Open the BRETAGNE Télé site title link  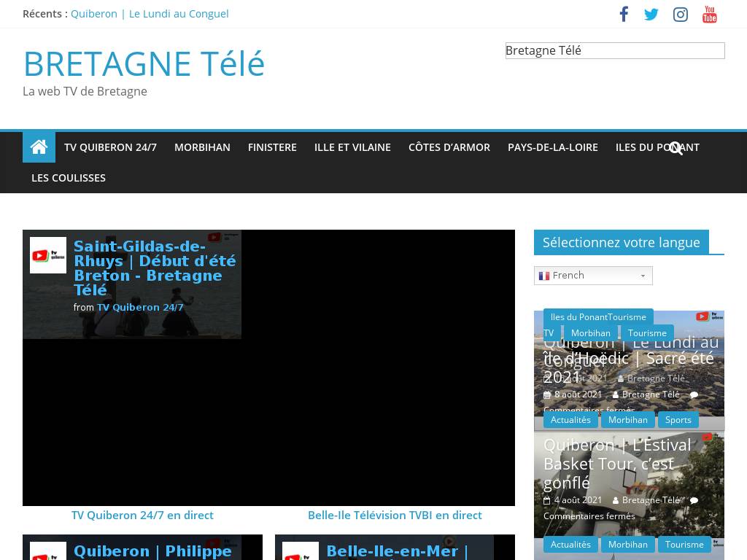coord(144,63)
